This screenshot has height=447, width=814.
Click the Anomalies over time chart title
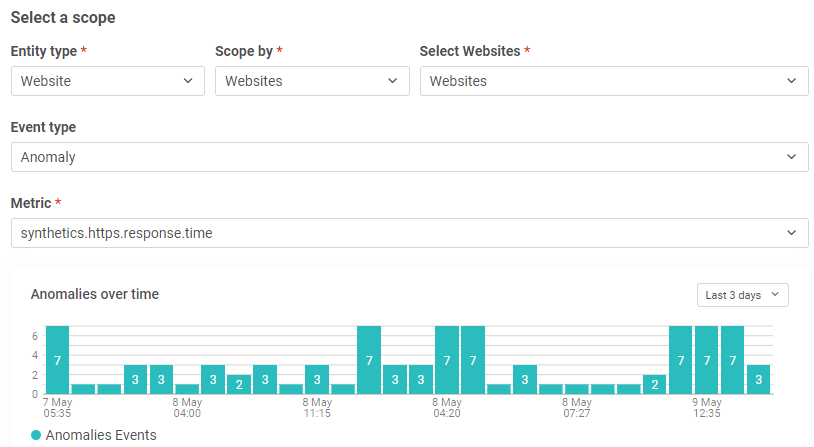95,294
